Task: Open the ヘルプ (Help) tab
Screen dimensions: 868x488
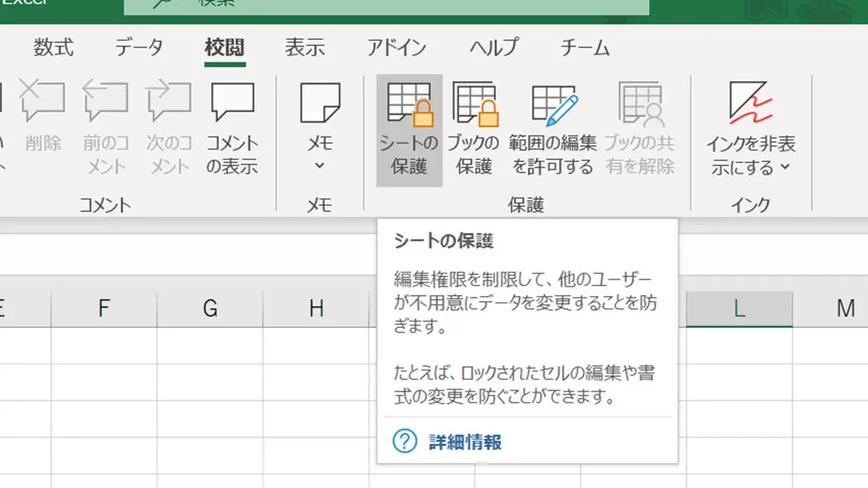Action: tap(493, 47)
